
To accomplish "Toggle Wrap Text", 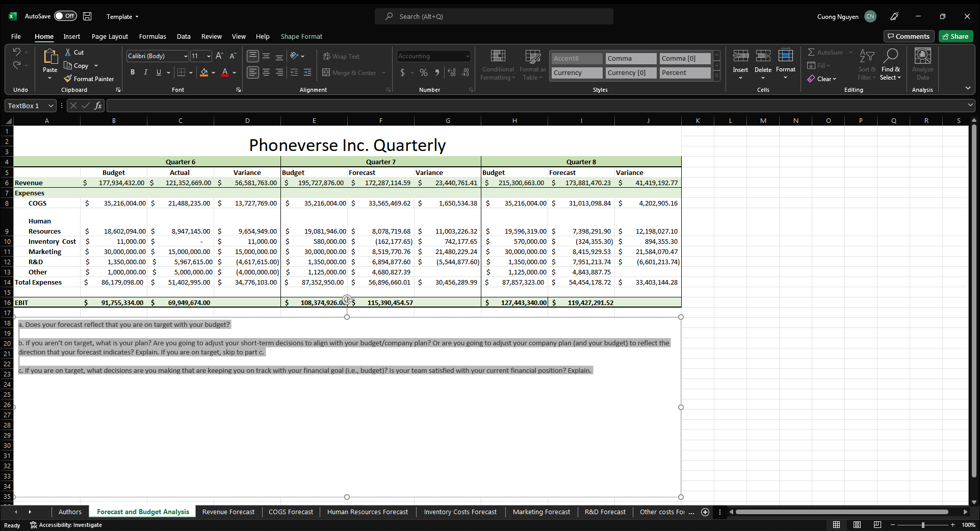I will point(341,56).
